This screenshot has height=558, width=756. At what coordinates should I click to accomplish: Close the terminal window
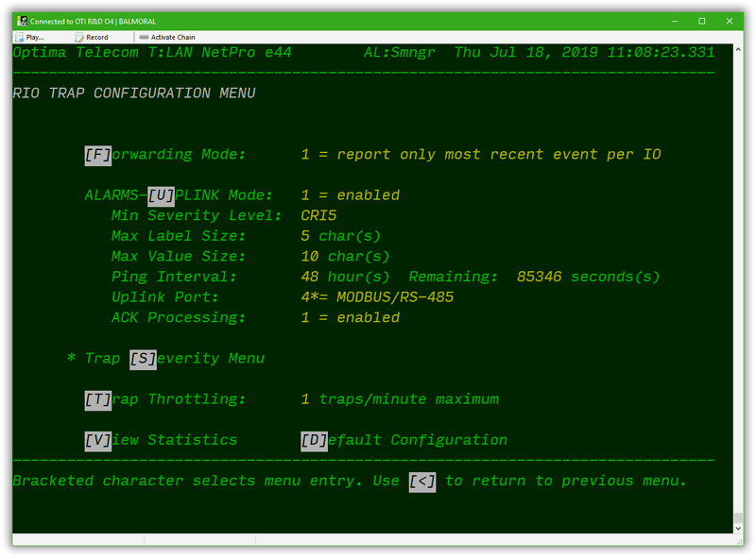730,21
